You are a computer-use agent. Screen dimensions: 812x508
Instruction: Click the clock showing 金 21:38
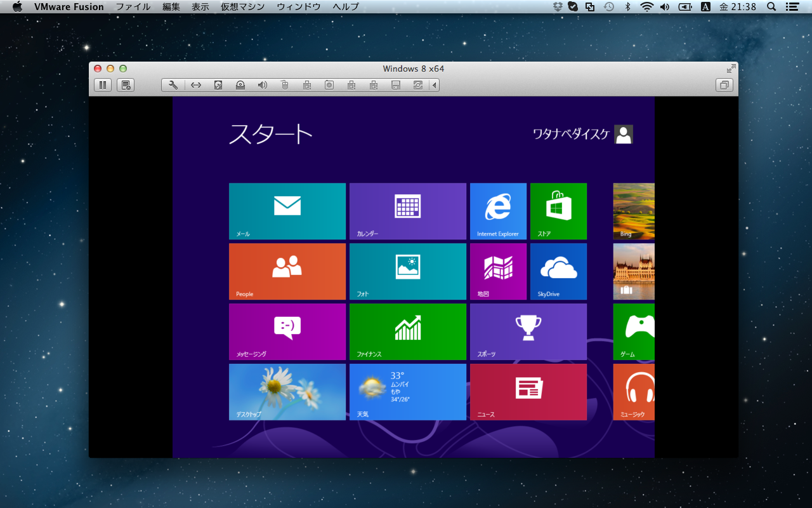[x=738, y=7]
